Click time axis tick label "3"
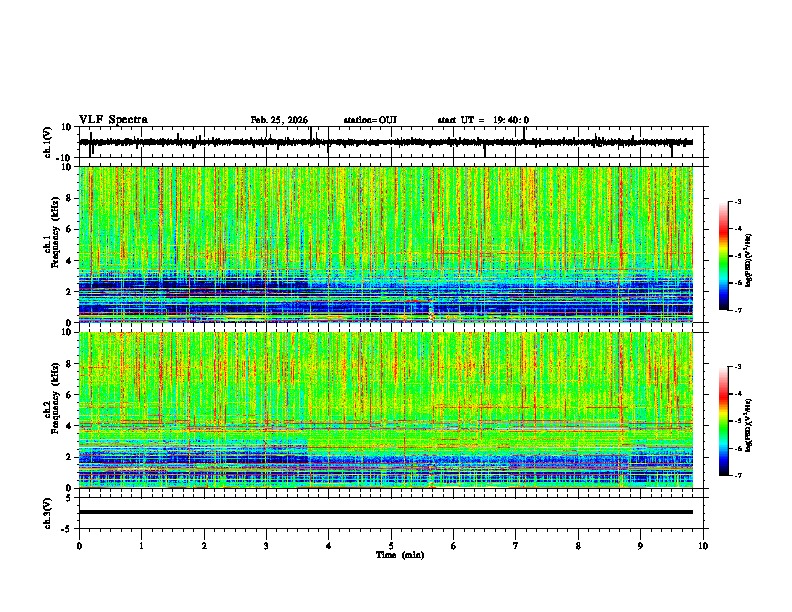The width and height of the screenshot is (792, 612). (266, 546)
